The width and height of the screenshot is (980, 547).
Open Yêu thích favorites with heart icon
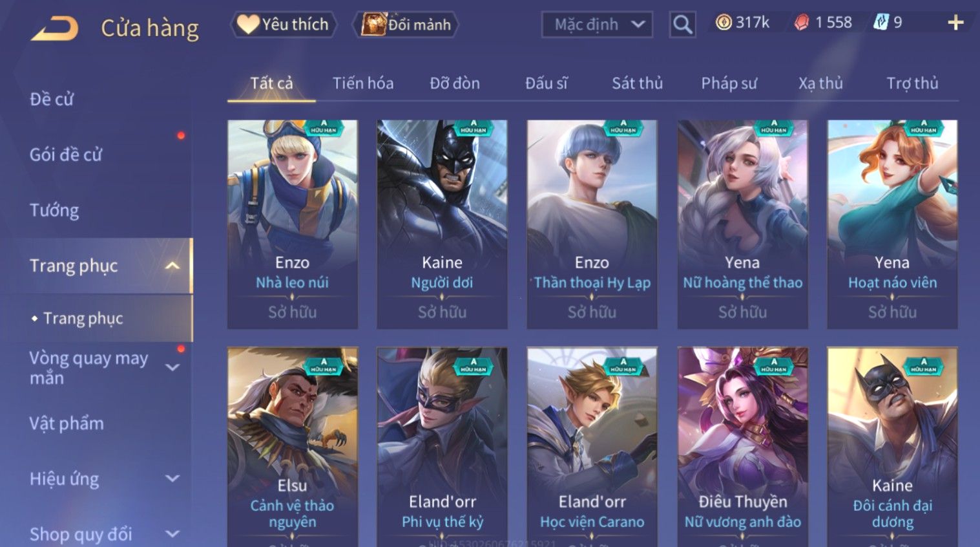[283, 25]
